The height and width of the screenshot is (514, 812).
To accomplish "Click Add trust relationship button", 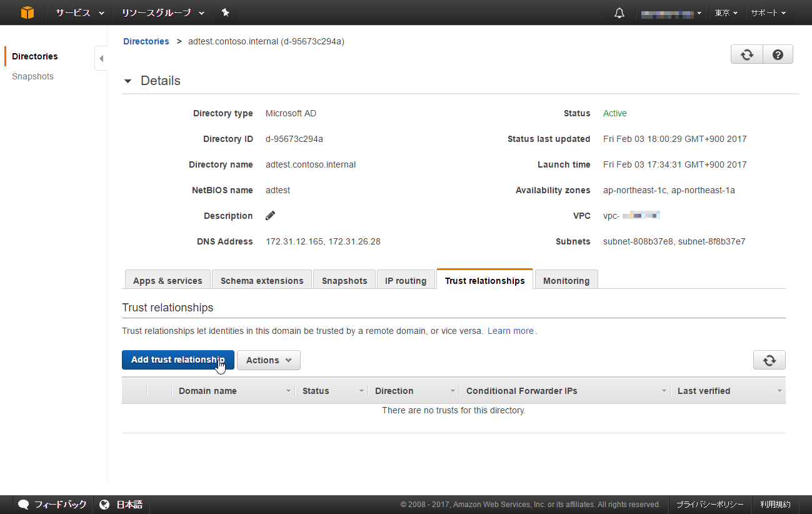I will [178, 360].
